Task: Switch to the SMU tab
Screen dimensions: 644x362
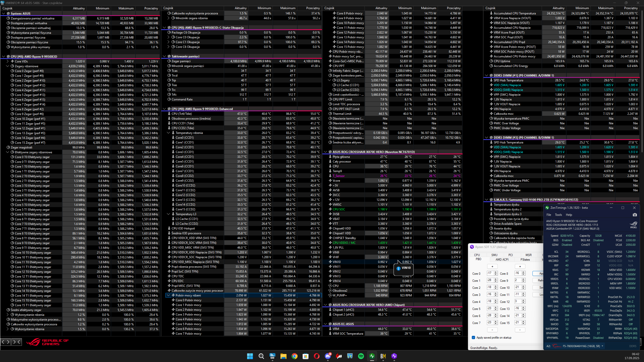Action: (494, 255)
